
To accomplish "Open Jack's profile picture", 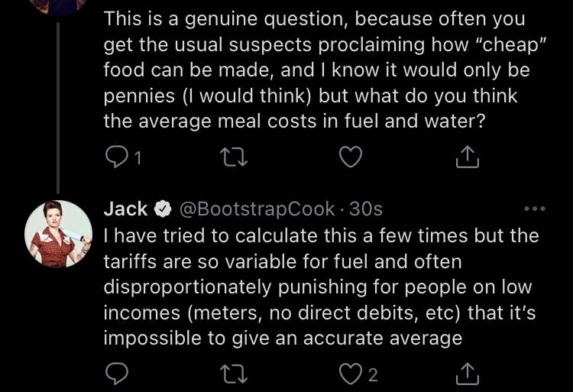I will (x=59, y=234).
